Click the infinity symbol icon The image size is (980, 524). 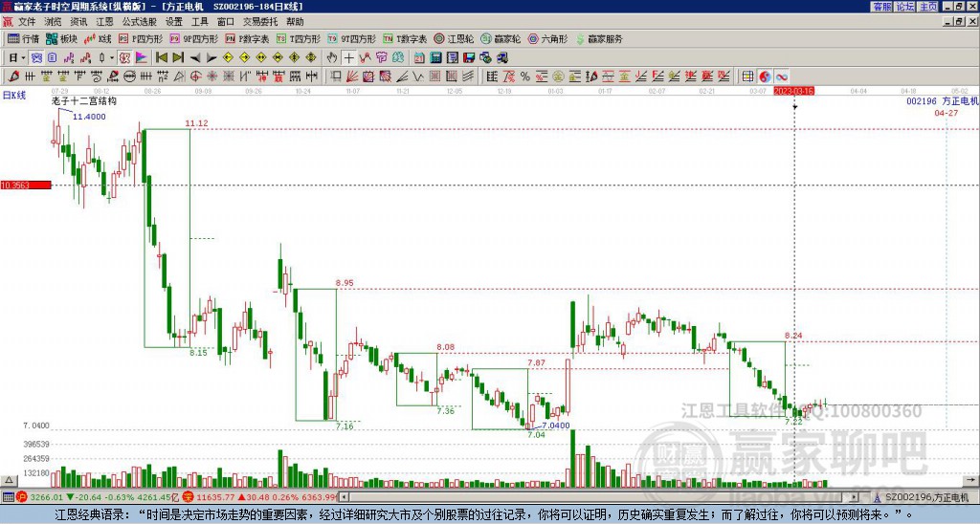pos(782,76)
